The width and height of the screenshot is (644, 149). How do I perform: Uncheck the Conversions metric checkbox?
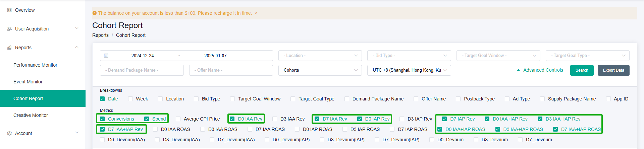pyautogui.click(x=103, y=119)
